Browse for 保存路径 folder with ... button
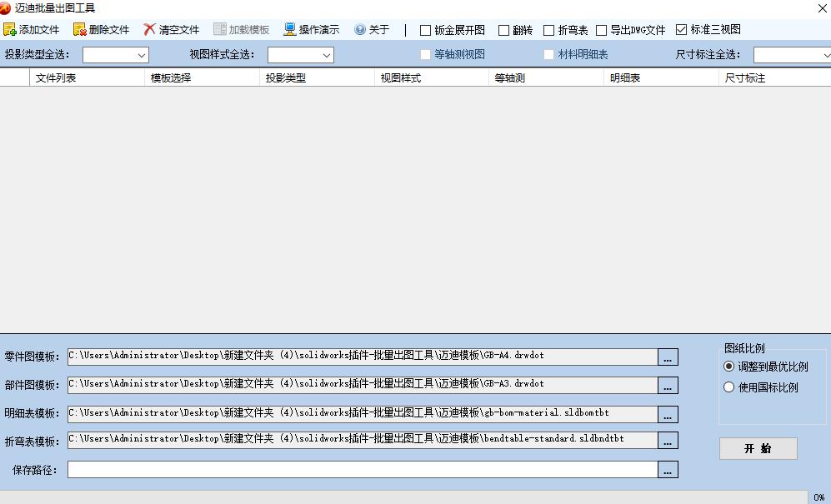Screen dimensions: 831x504 (x=668, y=470)
